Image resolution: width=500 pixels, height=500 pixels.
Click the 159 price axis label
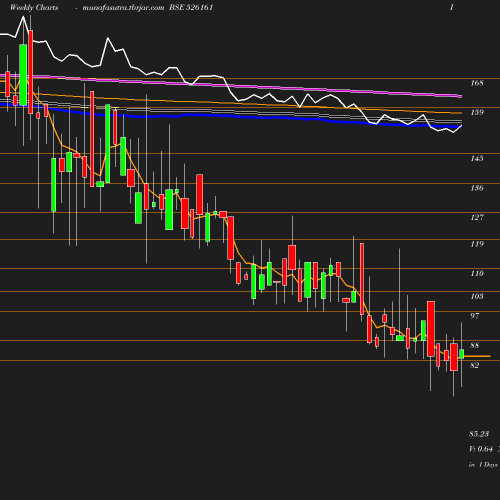[x=477, y=112]
